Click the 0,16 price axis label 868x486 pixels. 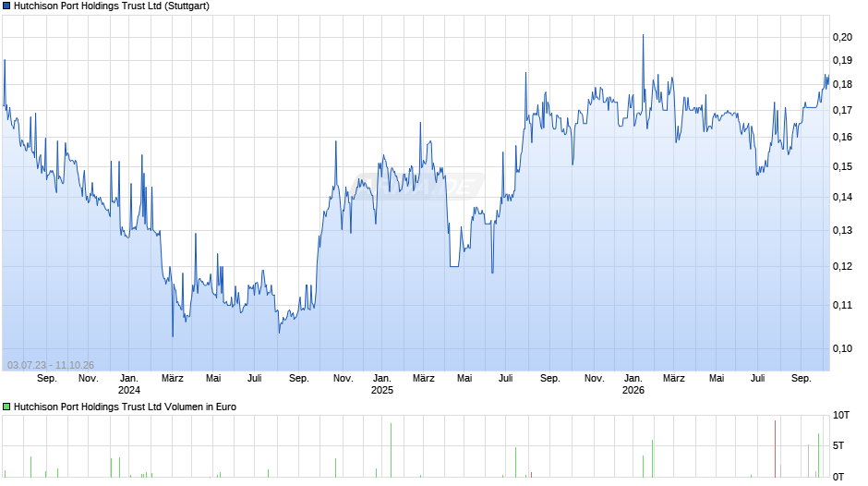click(842, 137)
